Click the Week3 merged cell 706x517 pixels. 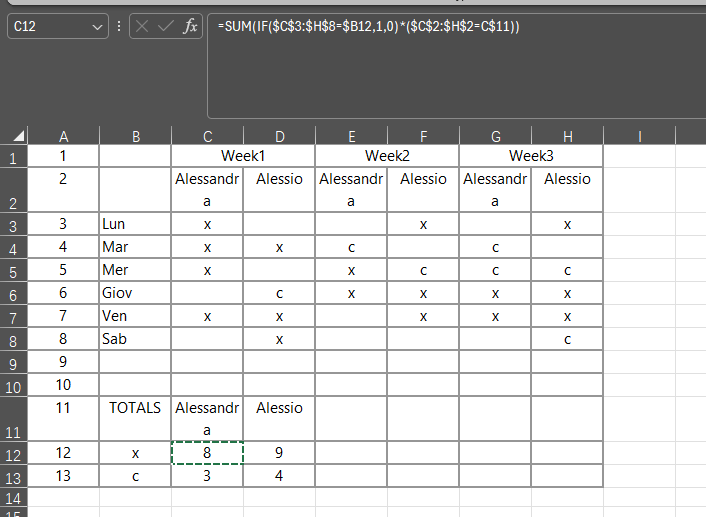tap(531, 156)
